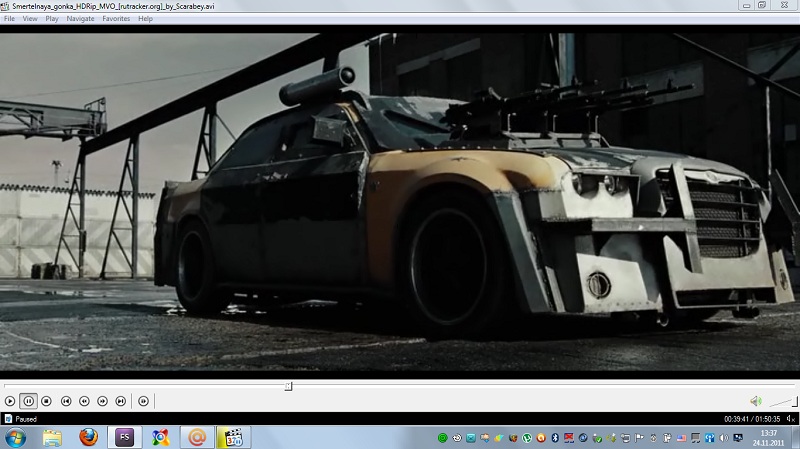800x449 pixels.
Task: Click the Action Center flag tray icon
Action: coord(639,438)
